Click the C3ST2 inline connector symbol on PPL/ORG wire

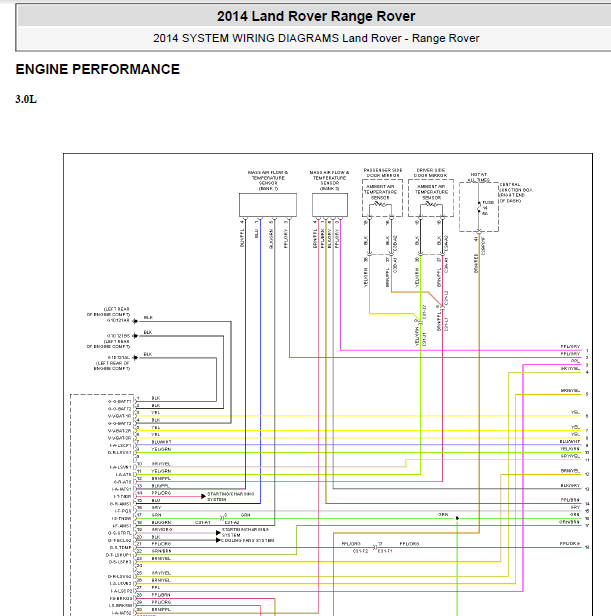coord(375,547)
